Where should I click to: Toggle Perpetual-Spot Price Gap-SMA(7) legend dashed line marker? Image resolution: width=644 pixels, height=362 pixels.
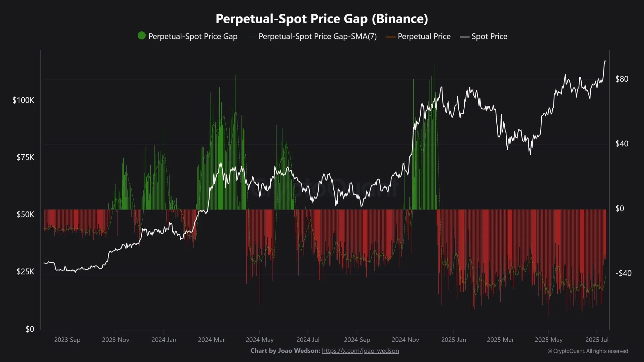(x=251, y=37)
